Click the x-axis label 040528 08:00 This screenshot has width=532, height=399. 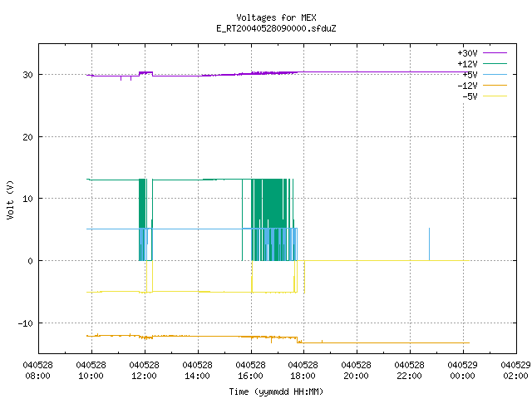[37, 371]
